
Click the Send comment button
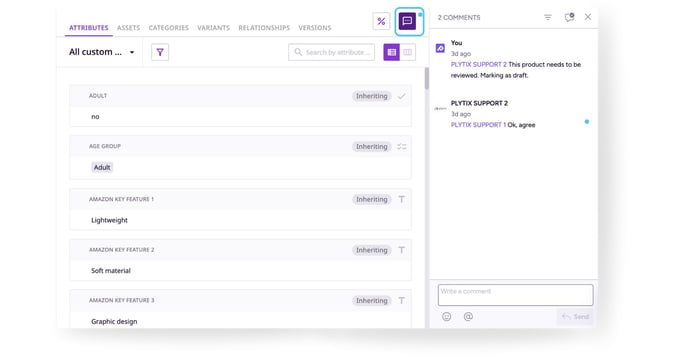click(575, 317)
